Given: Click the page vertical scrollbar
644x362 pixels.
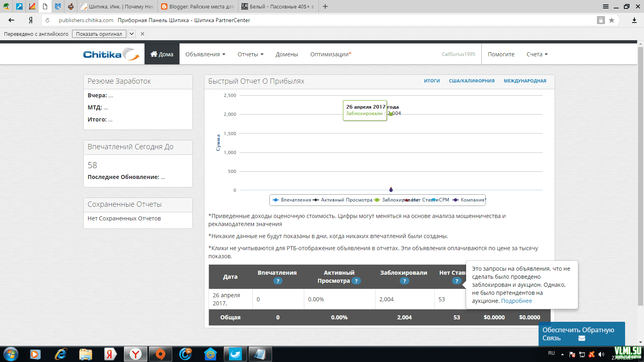Looking at the screenshot, I should coord(640,177).
